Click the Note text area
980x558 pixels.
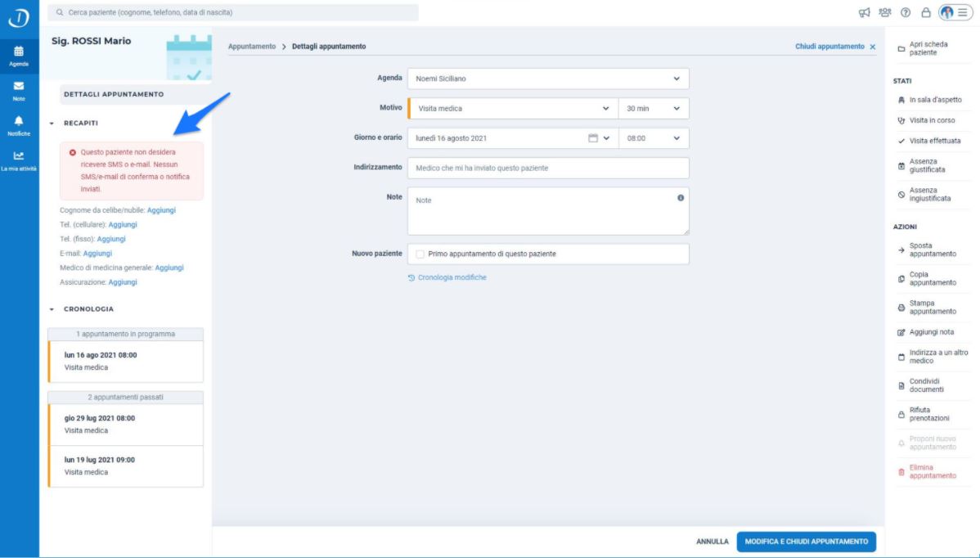[x=548, y=212]
